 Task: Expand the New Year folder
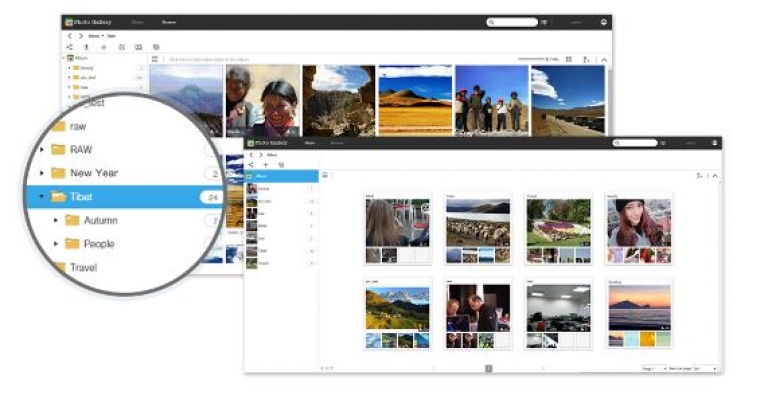[41, 173]
